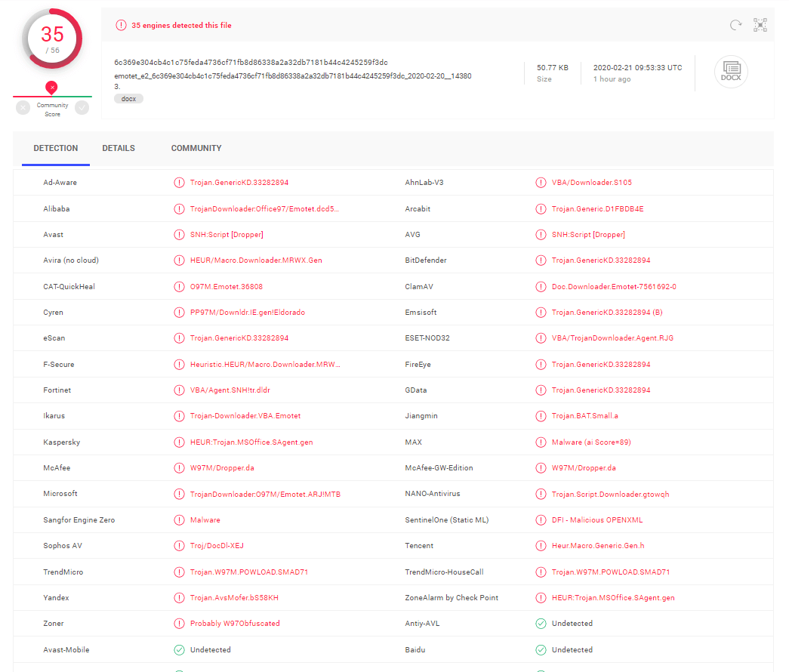Click Alibaba's TrojanDownloader:Office97/Emotet result
Image resolution: width=789 pixels, height=672 pixels.
pos(265,209)
